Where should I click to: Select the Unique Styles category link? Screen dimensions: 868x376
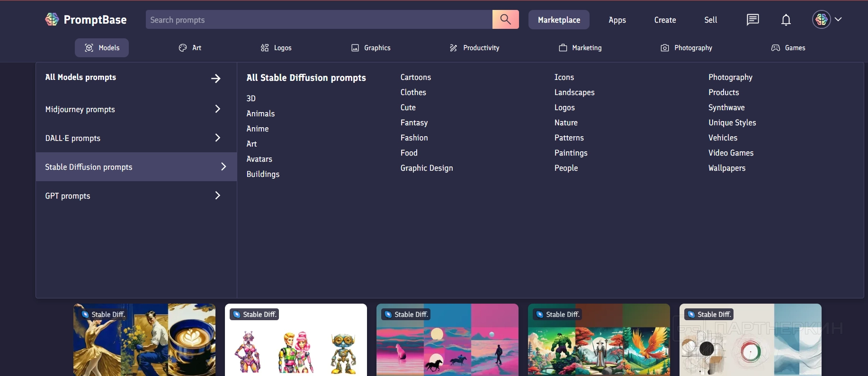tap(732, 122)
